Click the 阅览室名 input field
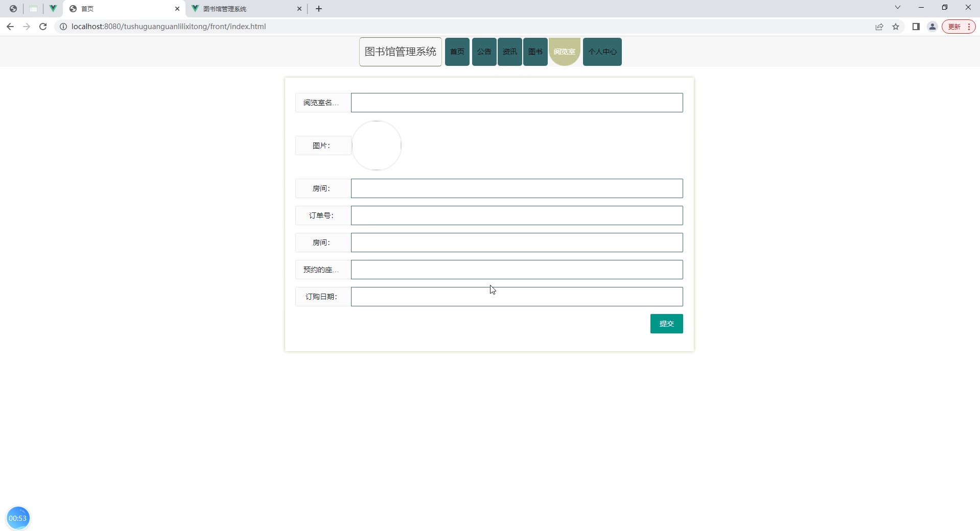 coord(517,103)
